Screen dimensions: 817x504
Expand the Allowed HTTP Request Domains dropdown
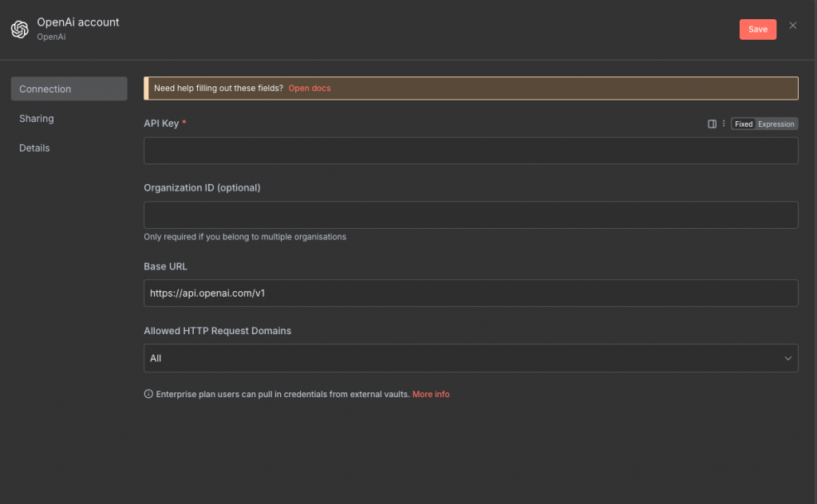click(x=471, y=358)
